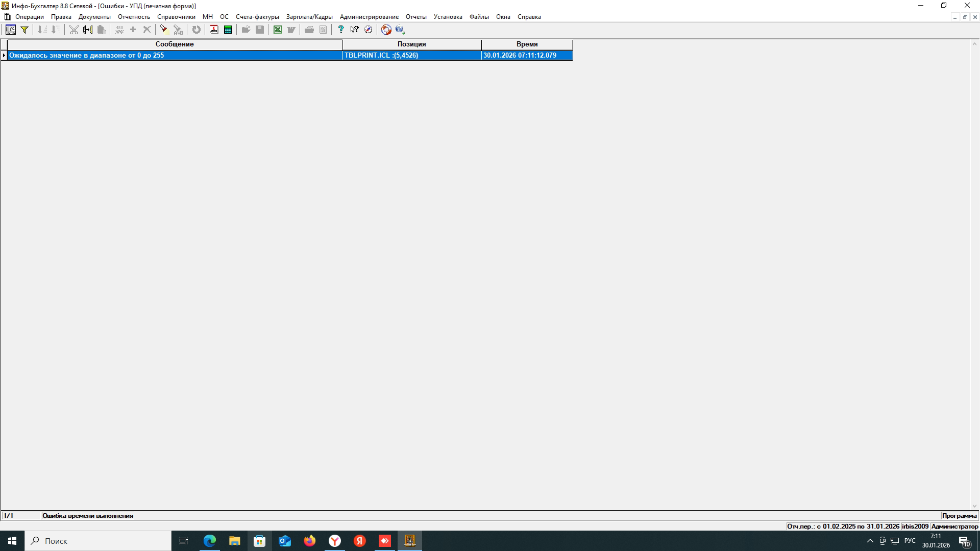This screenshot has width=980, height=551.
Task: Click the filter funnel toolbar icon
Action: tap(24, 30)
